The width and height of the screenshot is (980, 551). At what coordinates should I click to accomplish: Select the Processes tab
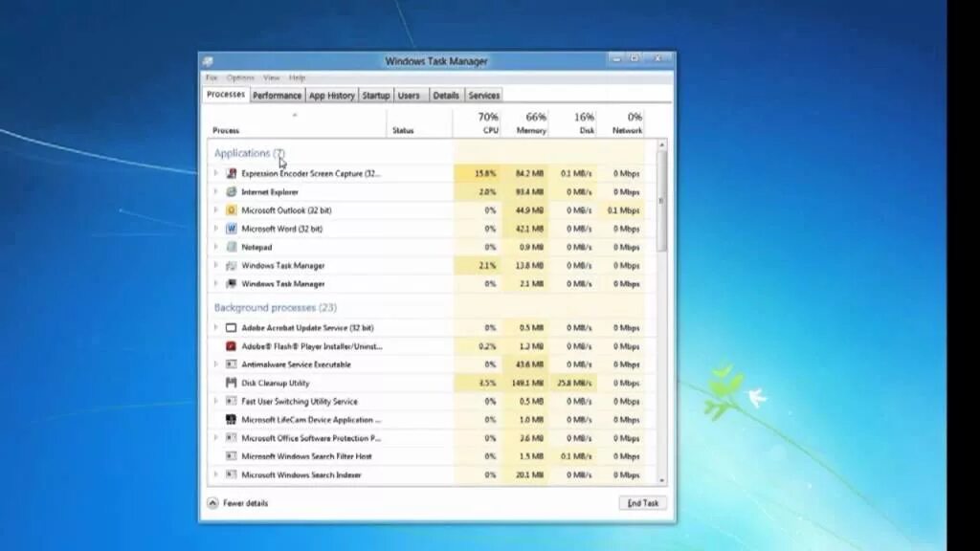tap(226, 95)
